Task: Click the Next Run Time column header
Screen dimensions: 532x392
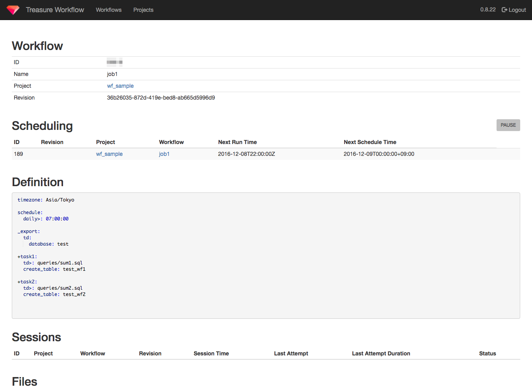Action: pyautogui.click(x=237, y=142)
